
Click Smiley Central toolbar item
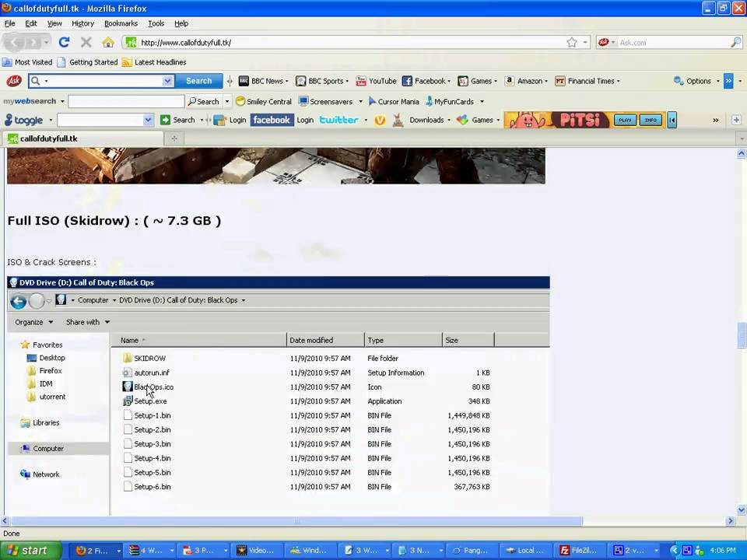coord(264,101)
